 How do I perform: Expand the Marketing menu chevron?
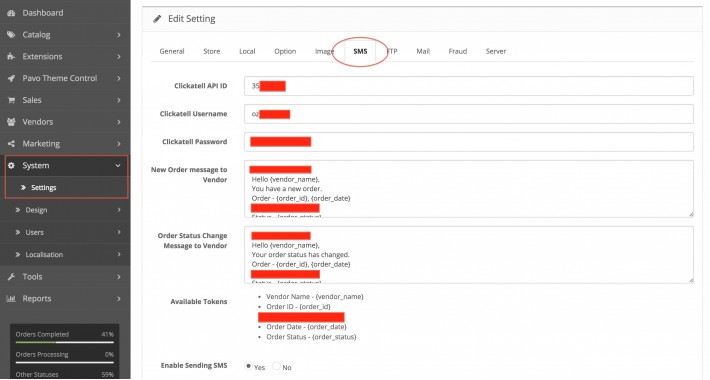(119, 144)
